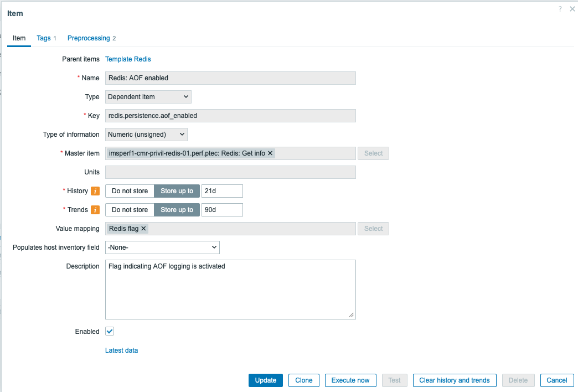Click the History info hint icon
Viewport: 578px width, 392px height.
pyautogui.click(x=95, y=191)
